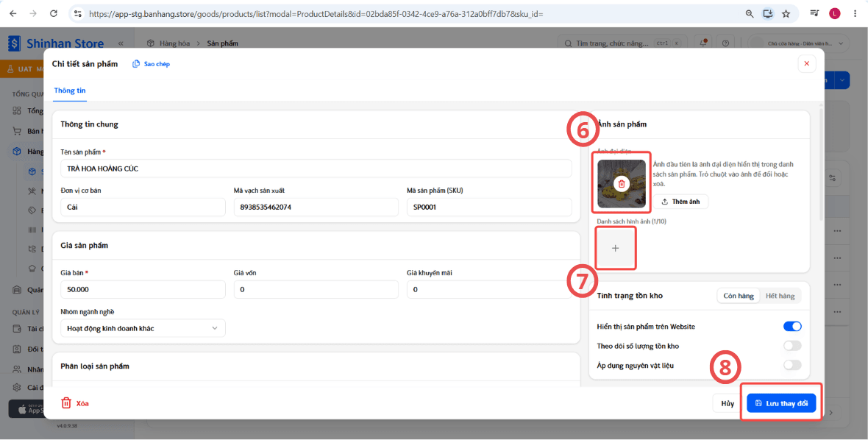The width and height of the screenshot is (868, 440).
Task: Click the install app icon in the address bar
Action: click(768, 14)
